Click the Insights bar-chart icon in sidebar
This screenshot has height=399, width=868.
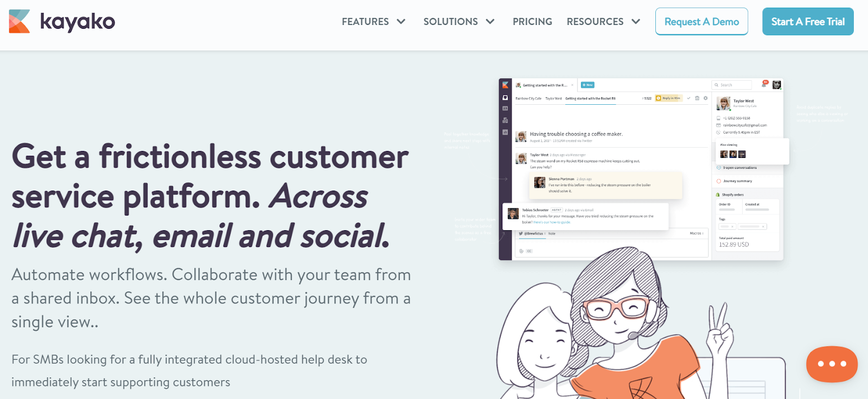(504, 130)
